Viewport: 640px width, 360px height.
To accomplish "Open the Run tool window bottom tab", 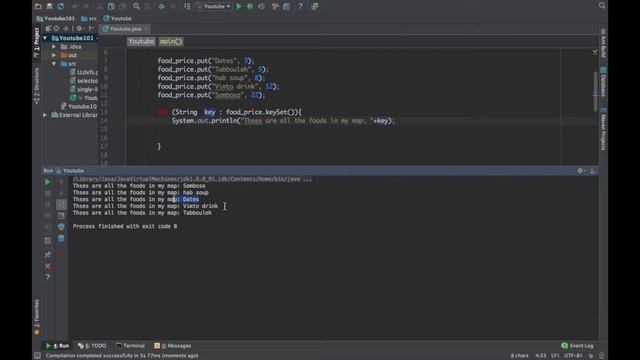I will (x=58, y=346).
